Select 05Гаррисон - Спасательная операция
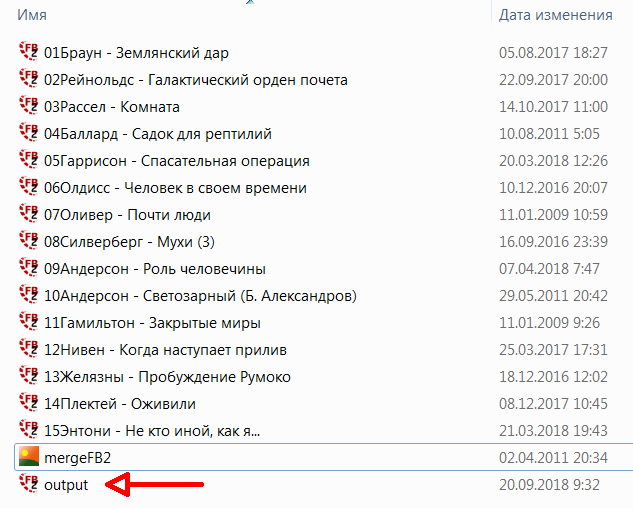 (177, 162)
